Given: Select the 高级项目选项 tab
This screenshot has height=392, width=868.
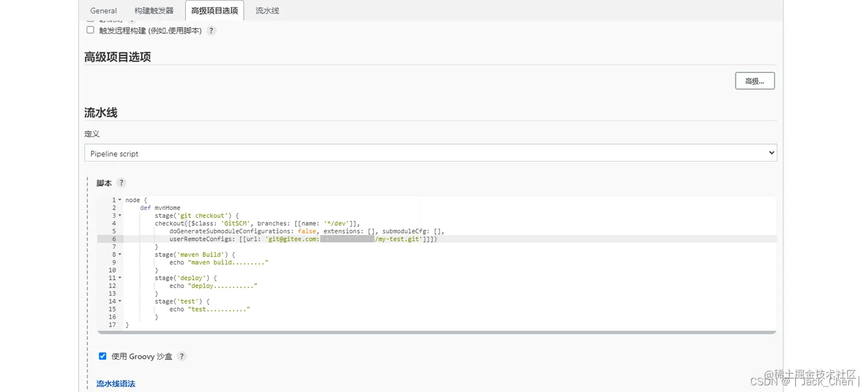Looking at the screenshot, I should [214, 10].
